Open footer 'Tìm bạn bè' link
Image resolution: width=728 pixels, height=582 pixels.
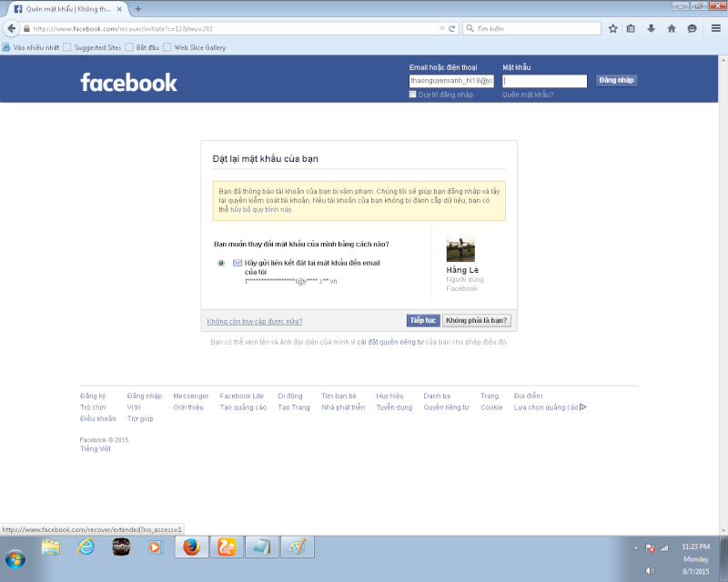(x=339, y=396)
